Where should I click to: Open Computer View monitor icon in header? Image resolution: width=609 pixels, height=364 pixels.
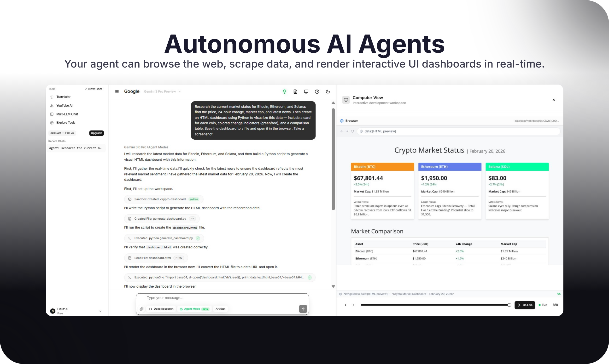(306, 91)
